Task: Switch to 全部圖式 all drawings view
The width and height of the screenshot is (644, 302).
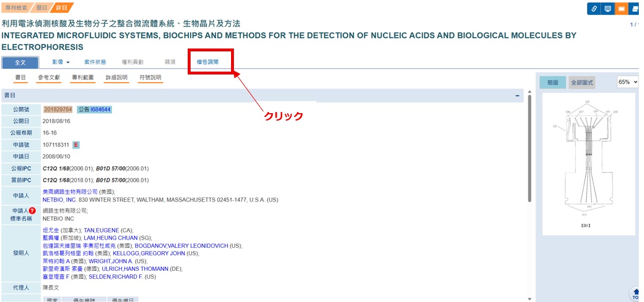Action: point(582,83)
